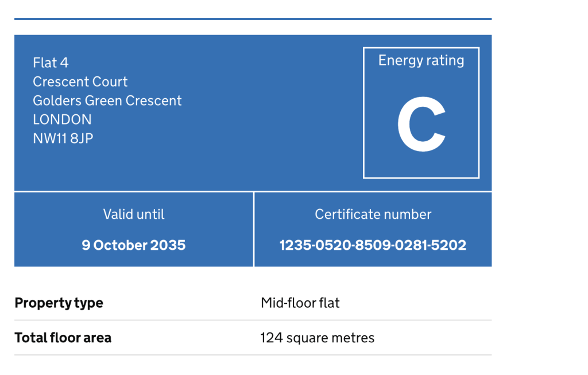The height and width of the screenshot is (375, 588).
Task: Click the Golders Green Crescent address line
Action: [x=107, y=100]
